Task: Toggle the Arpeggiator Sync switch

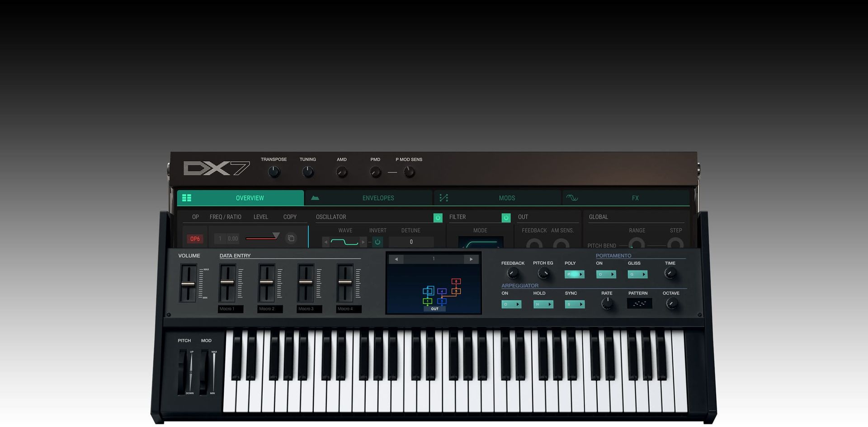Action: [x=575, y=305]
